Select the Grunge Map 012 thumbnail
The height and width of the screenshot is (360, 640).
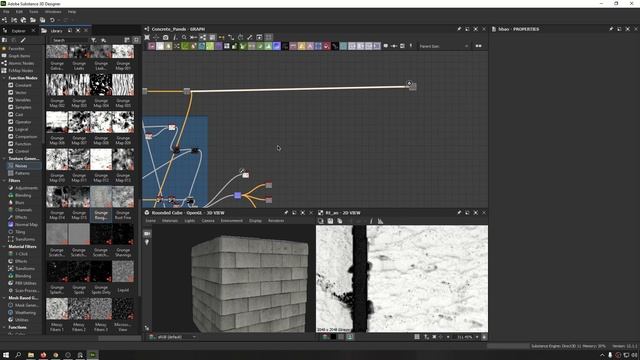(101, 159)
